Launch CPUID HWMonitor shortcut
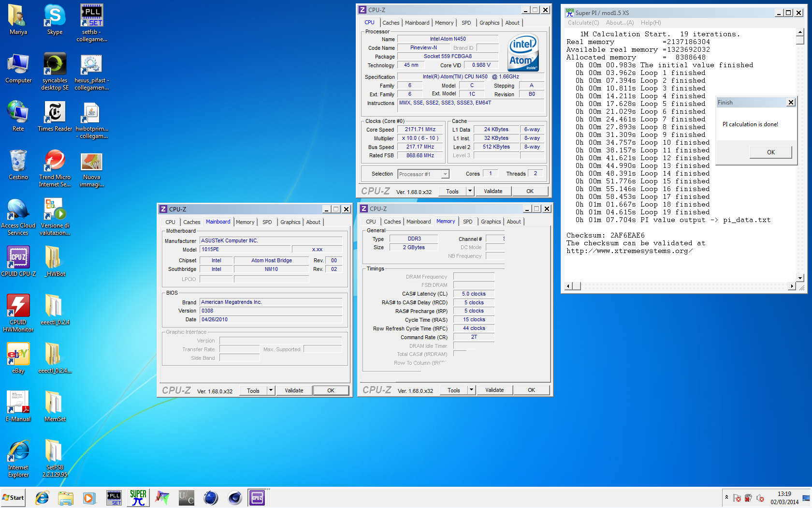 click(18, 313)
